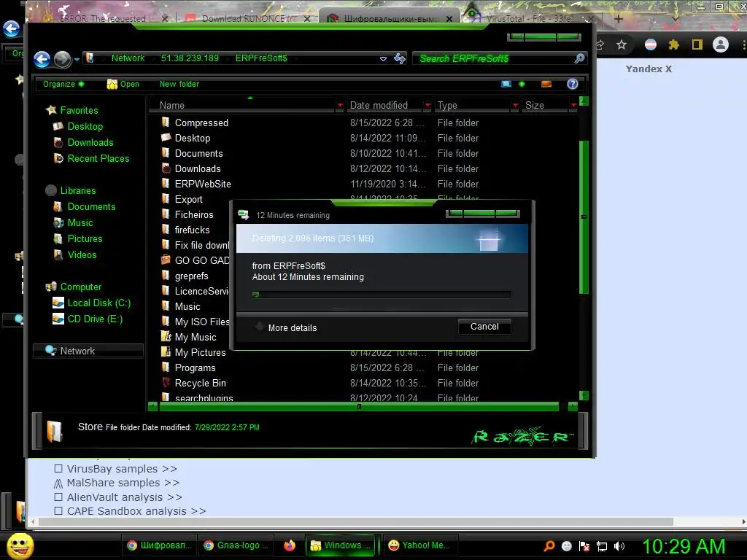Click browser share icon

[x=600, y=44]
